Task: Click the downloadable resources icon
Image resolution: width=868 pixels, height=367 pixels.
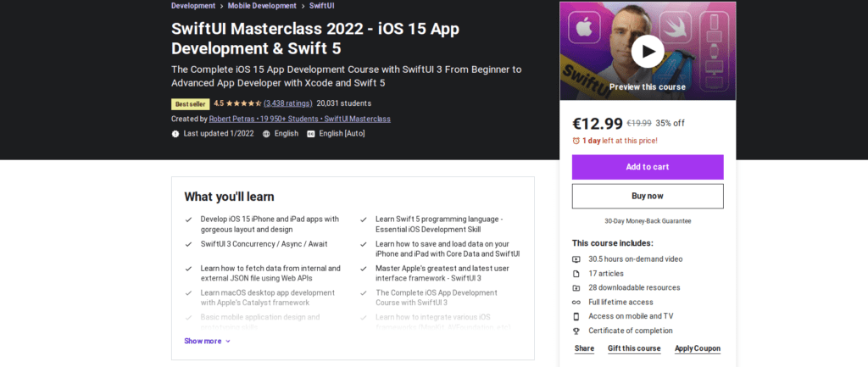Action: tap(576, 288)
